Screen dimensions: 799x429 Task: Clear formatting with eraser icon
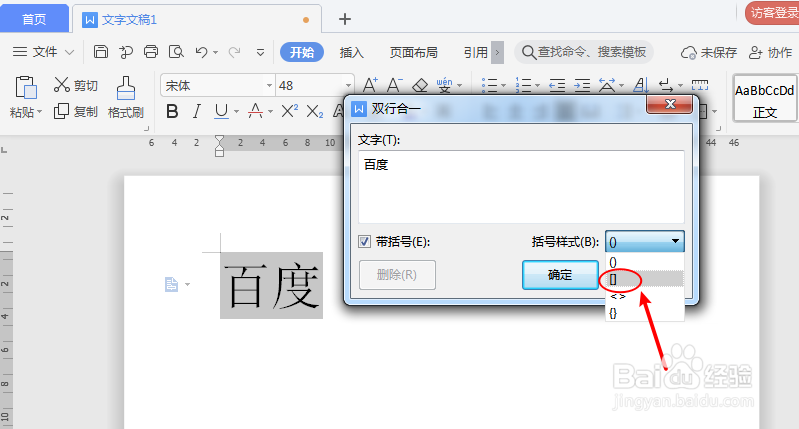pos(420,85)
